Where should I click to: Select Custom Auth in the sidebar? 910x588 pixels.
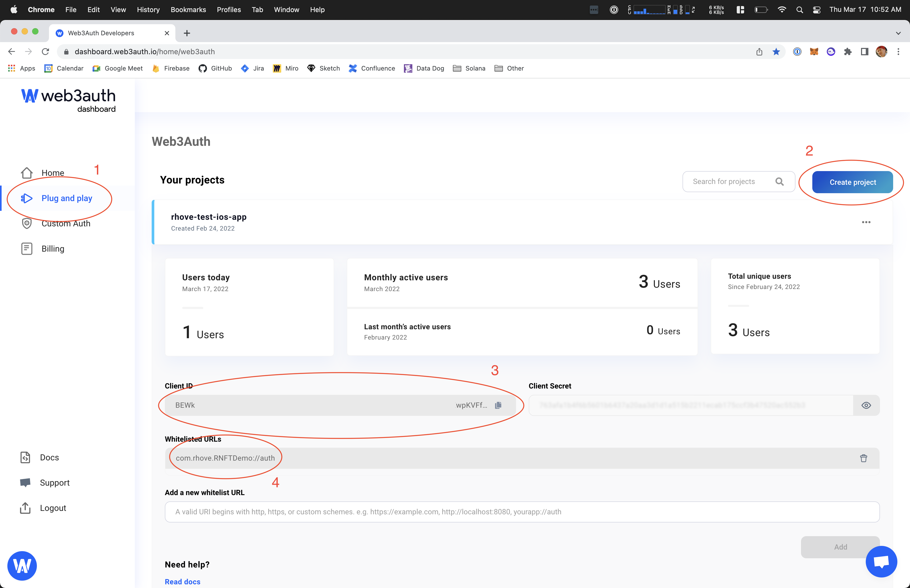pyautogui.click(x=66, y=224)
